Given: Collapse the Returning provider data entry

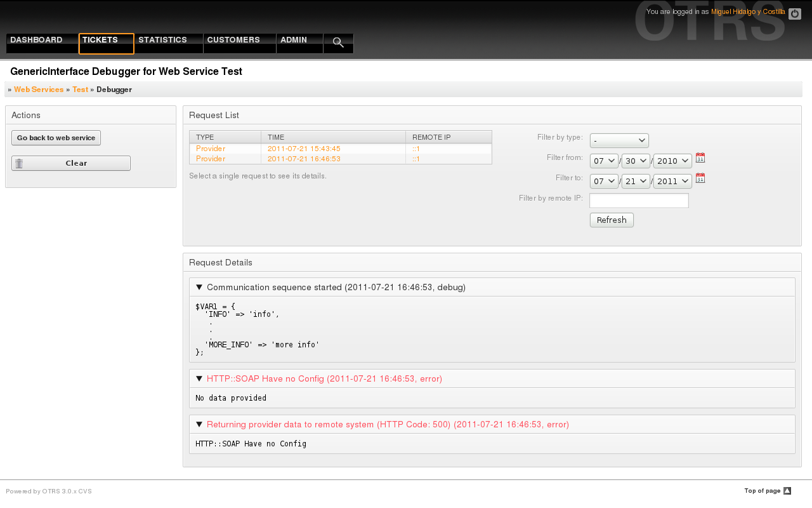Looking at the screenshot, I should 199,425.
